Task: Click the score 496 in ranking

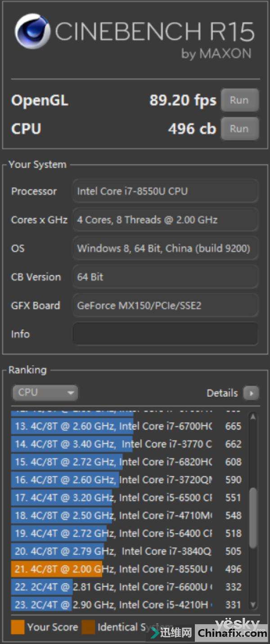Action: tap(234, 569)
